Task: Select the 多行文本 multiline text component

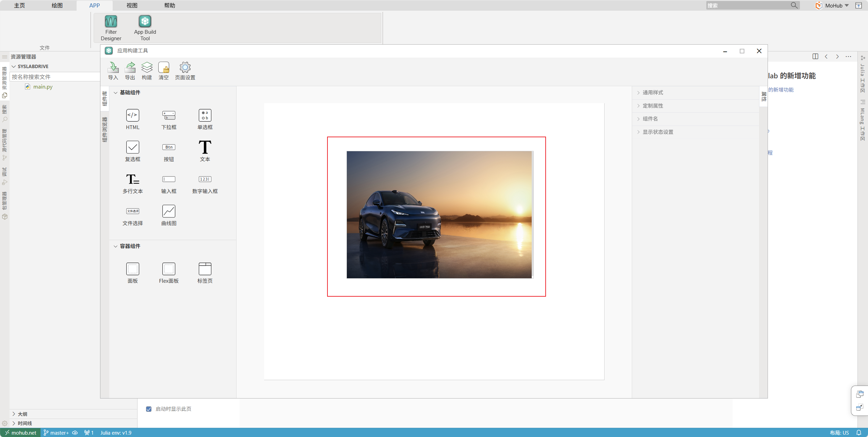Action: point(132,183)
